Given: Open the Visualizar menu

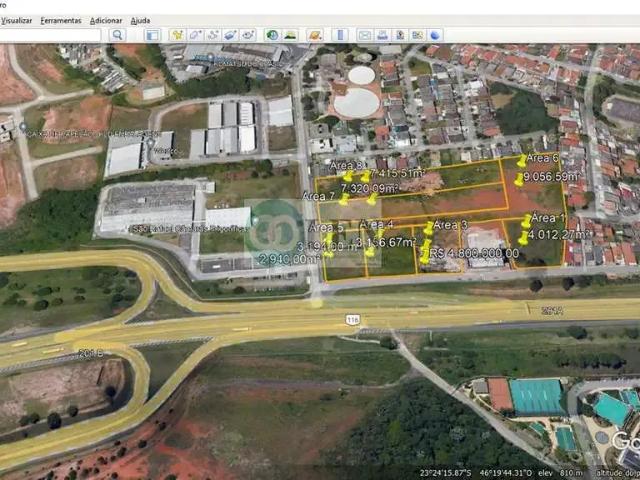Looking at the screenshot, I should pyautogui.click(x=16, y=20).
